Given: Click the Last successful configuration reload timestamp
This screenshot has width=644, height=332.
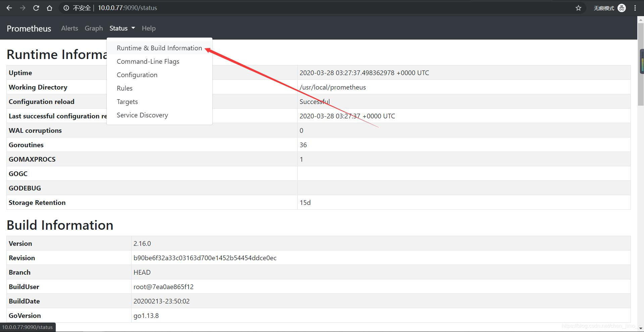Looking at the screenshot, I should [347, 116].
